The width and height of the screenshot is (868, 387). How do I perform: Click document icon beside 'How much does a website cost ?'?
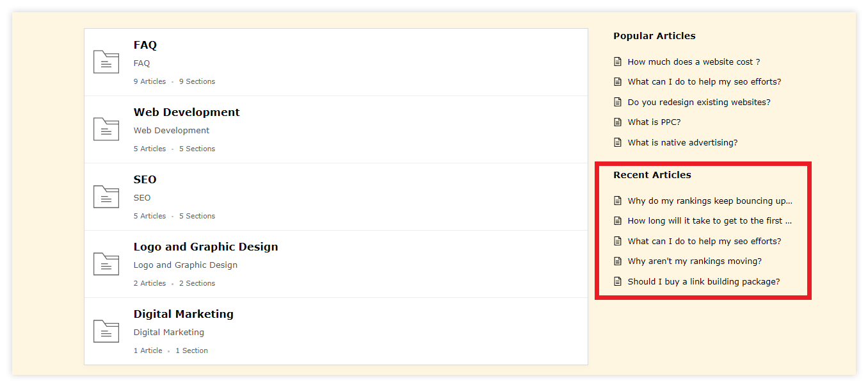618,62
